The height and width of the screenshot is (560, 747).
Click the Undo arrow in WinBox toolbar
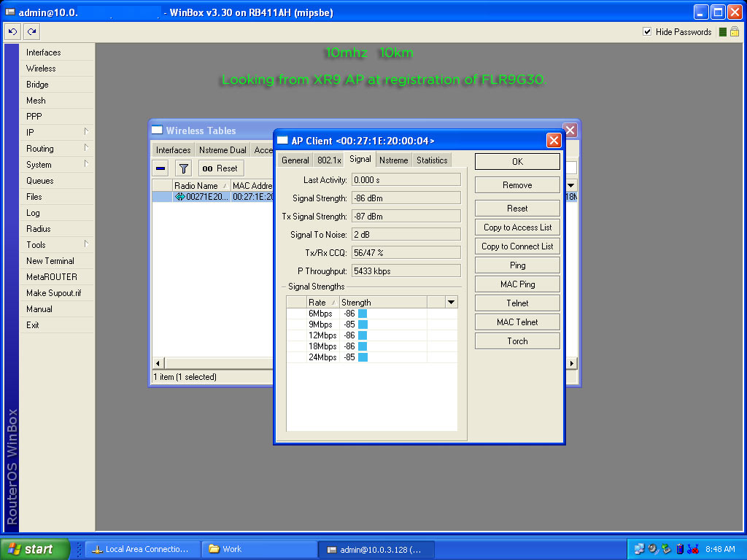point(13,32)
